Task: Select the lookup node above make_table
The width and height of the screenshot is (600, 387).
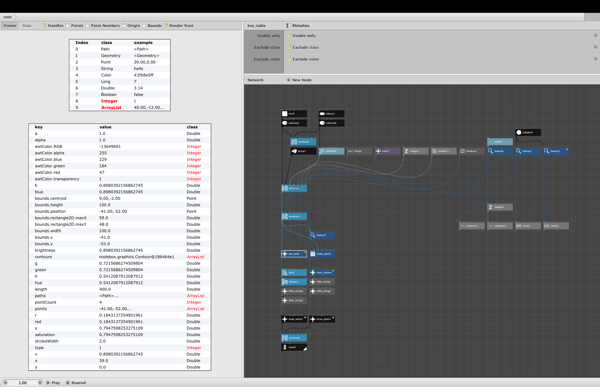Action: click(x=322, y=235)
